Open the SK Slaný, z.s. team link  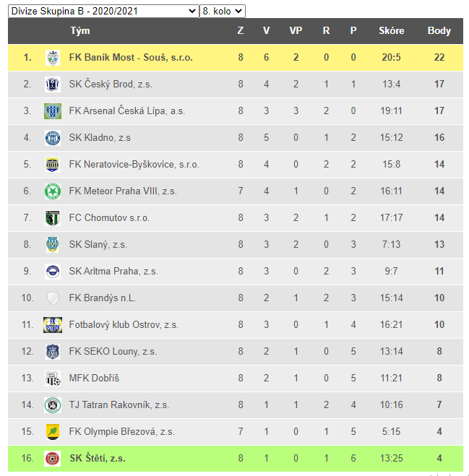coord(98,245)
